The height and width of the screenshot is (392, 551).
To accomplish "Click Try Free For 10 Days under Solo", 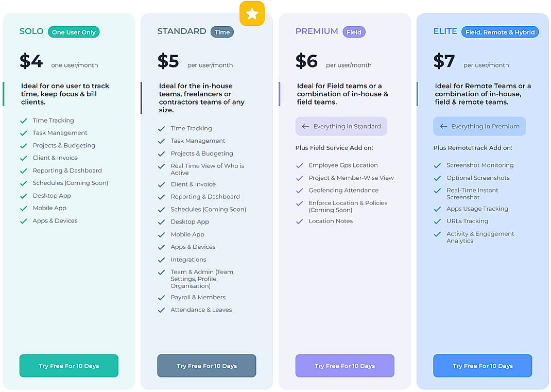I will tap(68, 365).
